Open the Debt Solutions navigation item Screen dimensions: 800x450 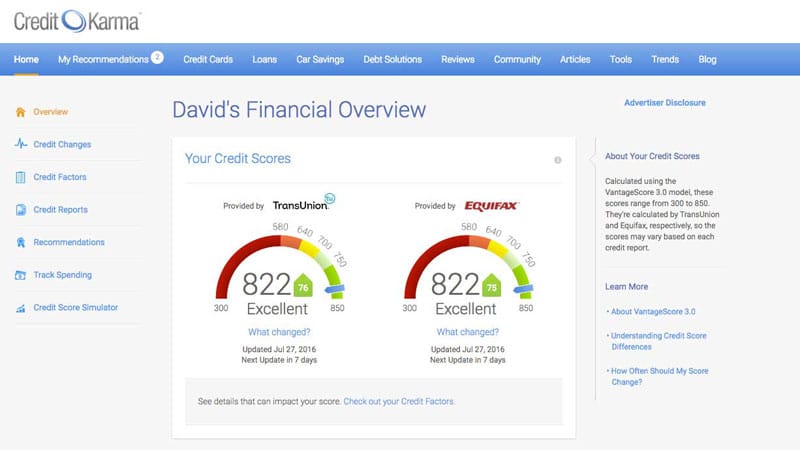391,59
